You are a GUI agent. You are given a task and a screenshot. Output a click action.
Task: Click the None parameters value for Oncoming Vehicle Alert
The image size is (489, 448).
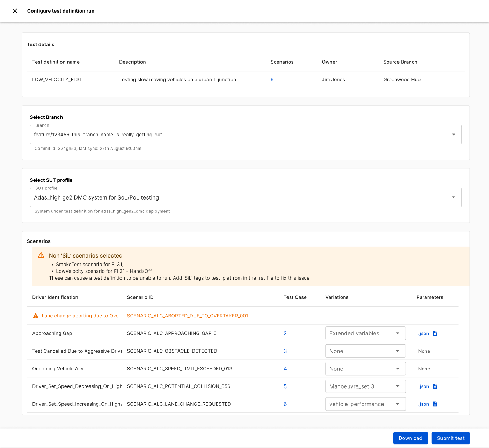point(424,369)
